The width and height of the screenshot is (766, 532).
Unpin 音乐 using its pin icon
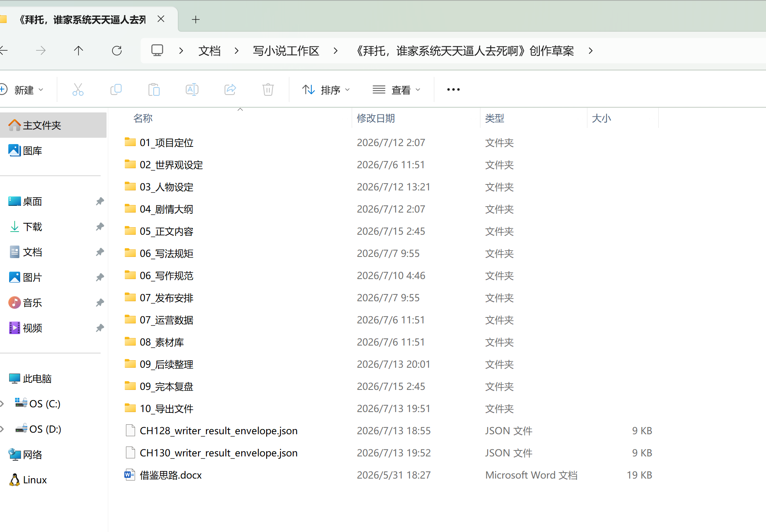[100, 303]
